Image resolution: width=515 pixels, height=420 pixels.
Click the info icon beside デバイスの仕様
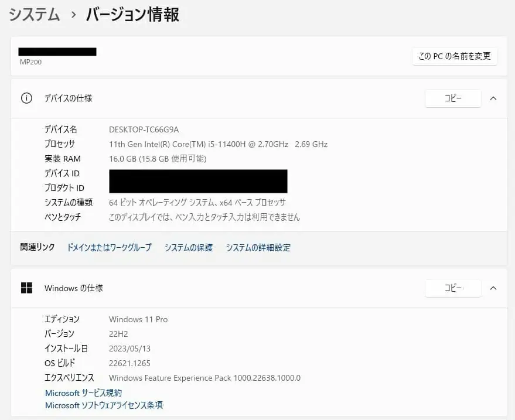(26, 98)
